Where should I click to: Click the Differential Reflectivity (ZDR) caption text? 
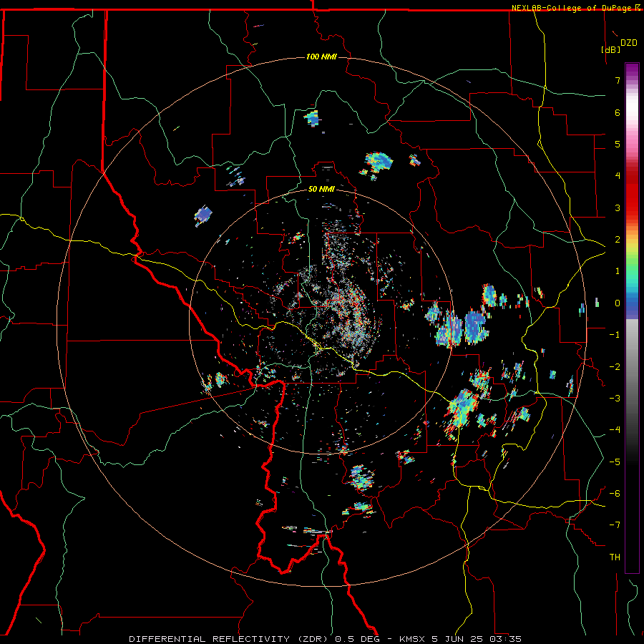click(x=230, y=639)
